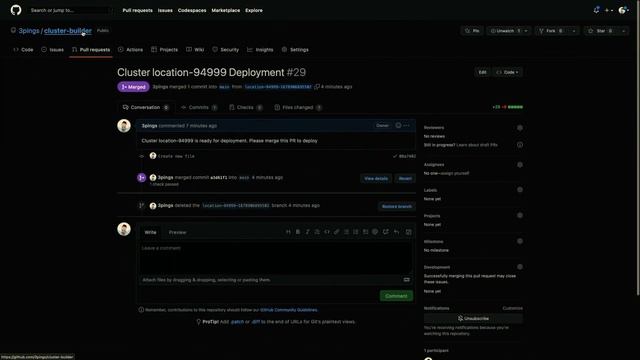Click the green Comment button
Screen dimensions: 640x360
(396, 296)
